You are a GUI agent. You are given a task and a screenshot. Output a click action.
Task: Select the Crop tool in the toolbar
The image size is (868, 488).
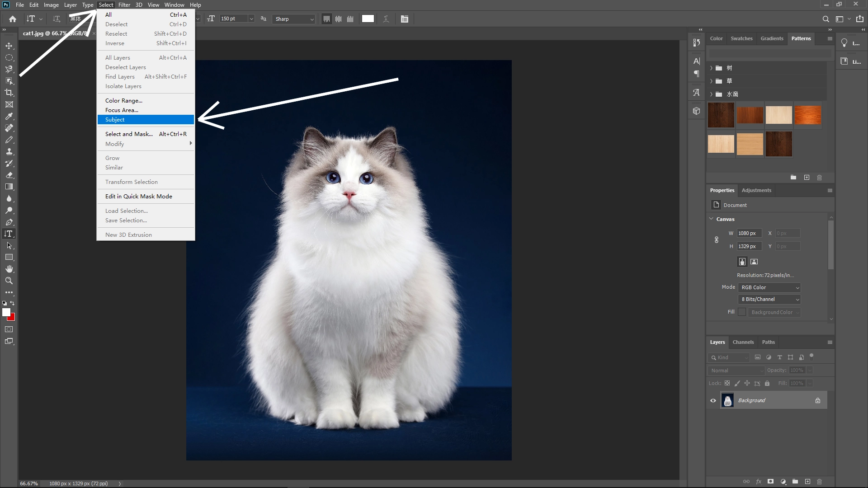[9, 93]
